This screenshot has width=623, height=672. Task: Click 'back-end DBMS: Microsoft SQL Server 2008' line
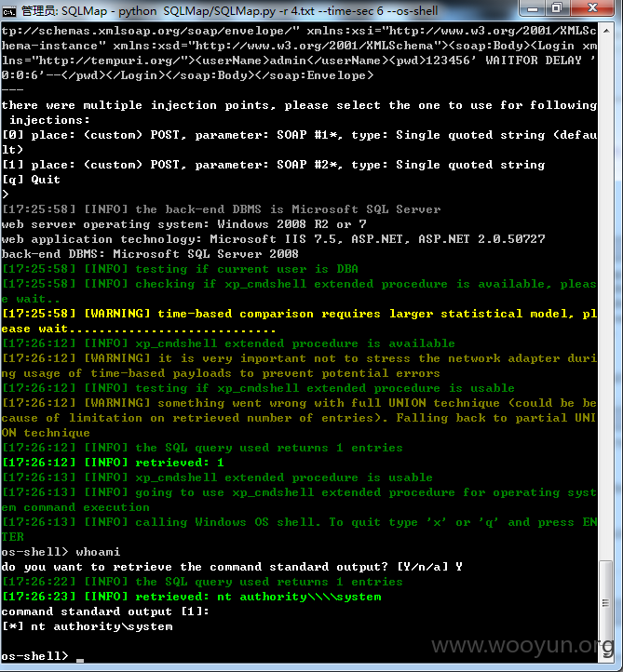coord(150,254)
